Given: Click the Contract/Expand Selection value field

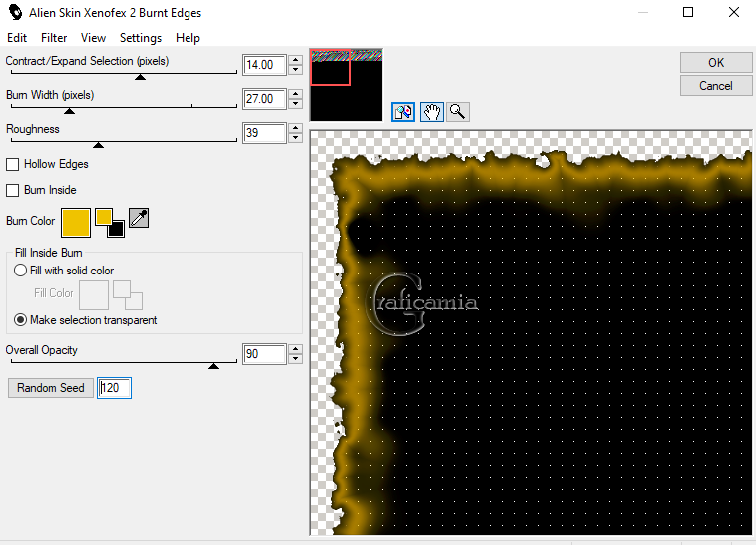Looking at the screenshot, I should pos(264,65).
